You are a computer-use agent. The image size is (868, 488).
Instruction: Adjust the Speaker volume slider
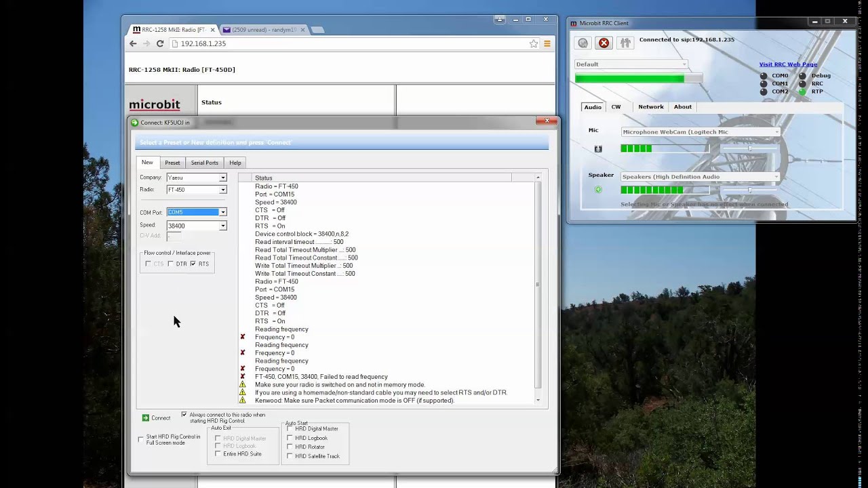(749, 190)
